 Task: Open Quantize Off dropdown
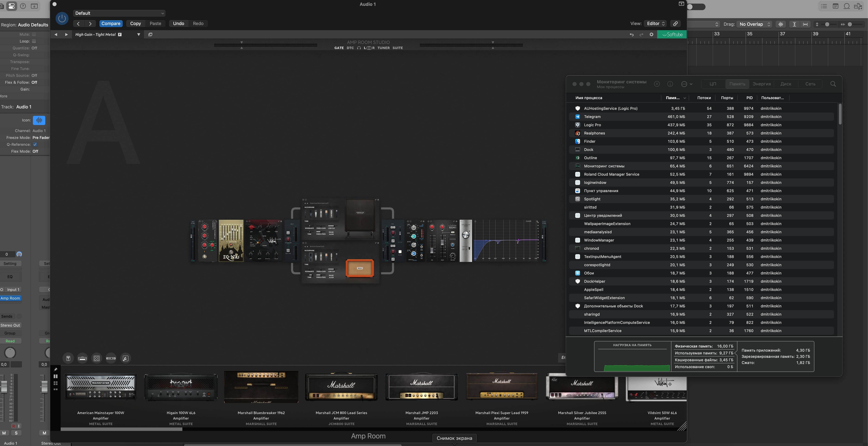tap(34, 48)
